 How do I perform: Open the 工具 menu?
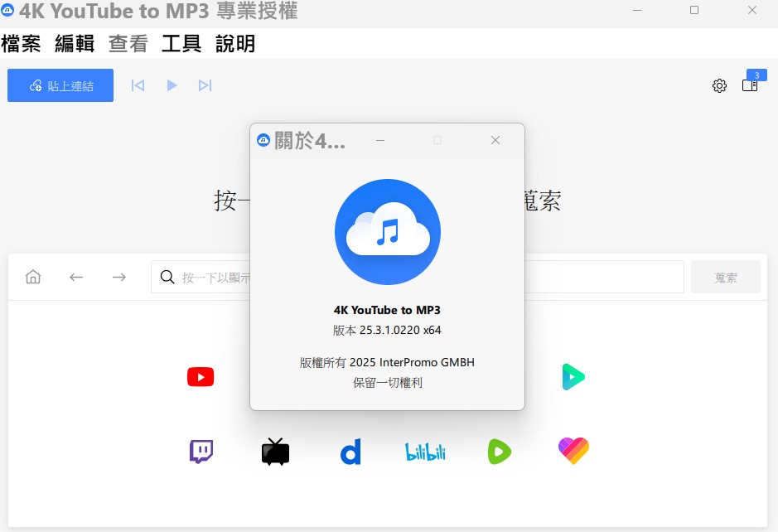pos(181,44)
